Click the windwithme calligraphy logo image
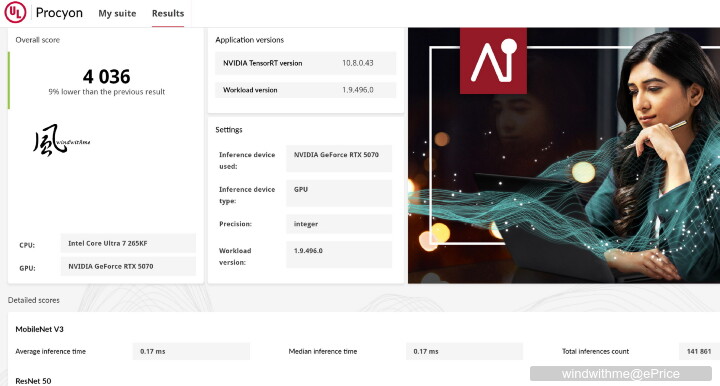This screenshot has width=720, height=386. tap(62, 140)
